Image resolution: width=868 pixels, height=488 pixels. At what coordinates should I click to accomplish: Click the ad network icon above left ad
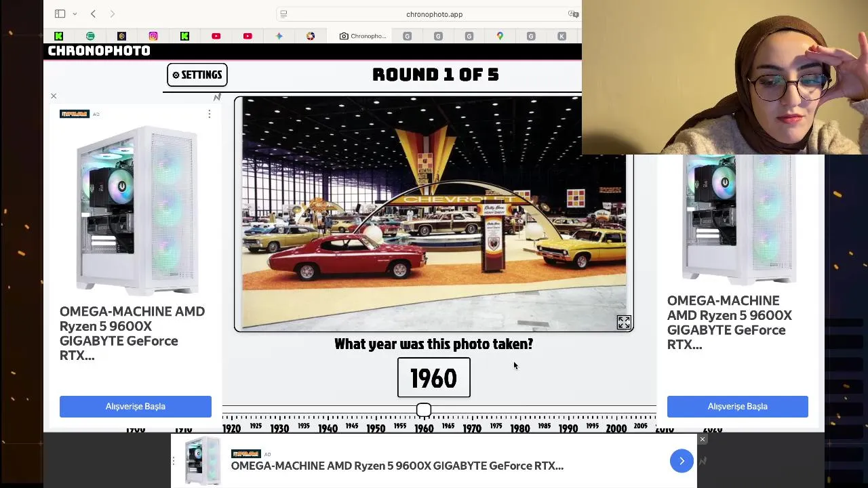click(x=217, y=97)
